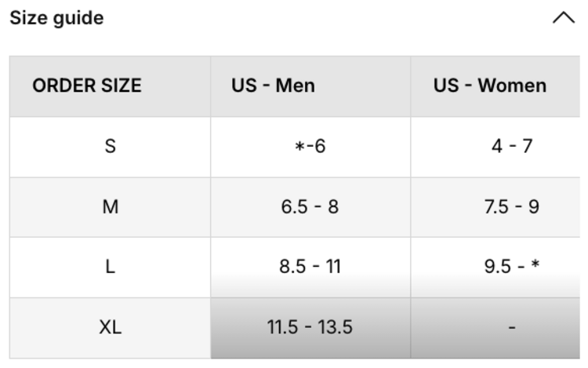Click the asterisk after 9.5 in women's column
588x368 pixels.
(x=535, y=265)
